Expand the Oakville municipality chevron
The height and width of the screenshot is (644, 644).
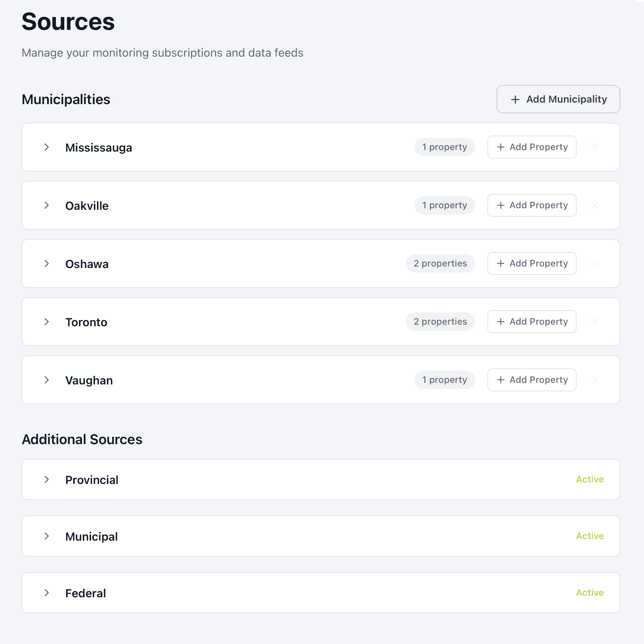point(47,205)
